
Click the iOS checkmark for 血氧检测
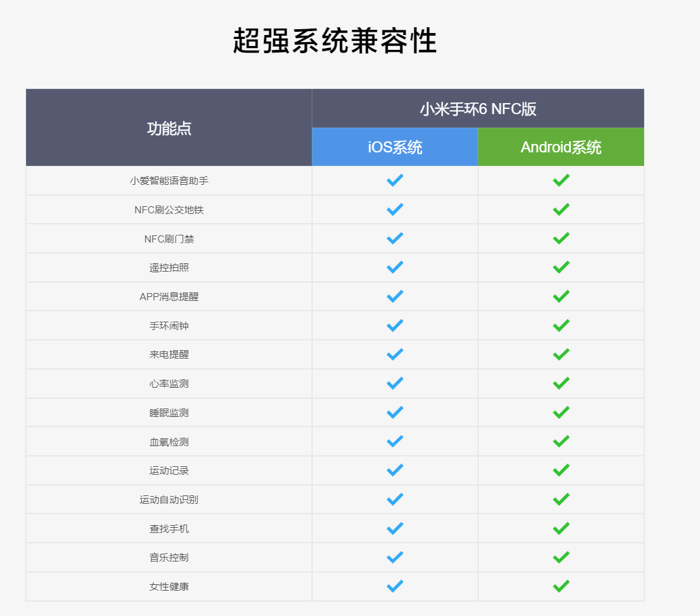coord(394,441)
